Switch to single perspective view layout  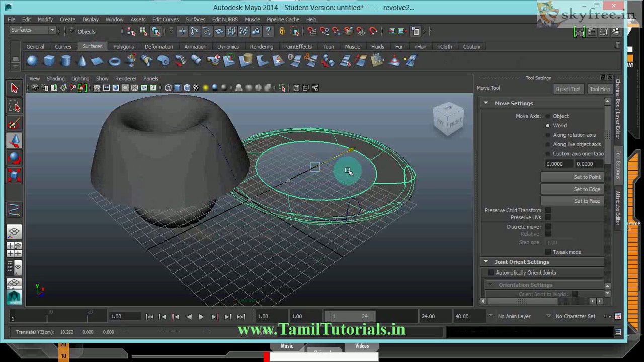(14, 232)
